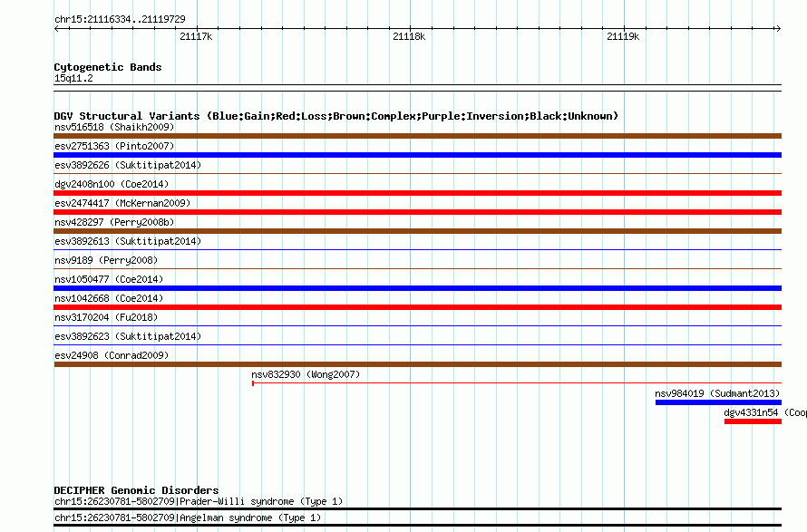Viewport: 807px width, 532px height.
Task: Select the brown nsv428297 complex bar
Action: (x=417, y=231)
